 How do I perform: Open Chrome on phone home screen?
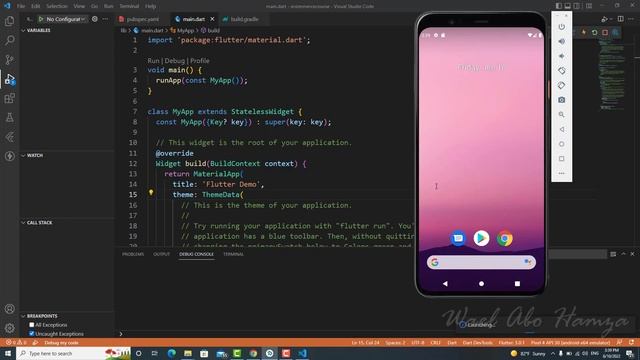click(504, 238)
